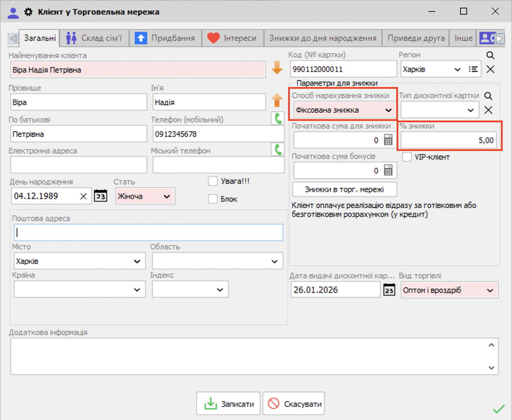Viewport: 512px width, 420px height.
Task: Click the green phone icon for city phone
Action: click(x=278, y=149)
